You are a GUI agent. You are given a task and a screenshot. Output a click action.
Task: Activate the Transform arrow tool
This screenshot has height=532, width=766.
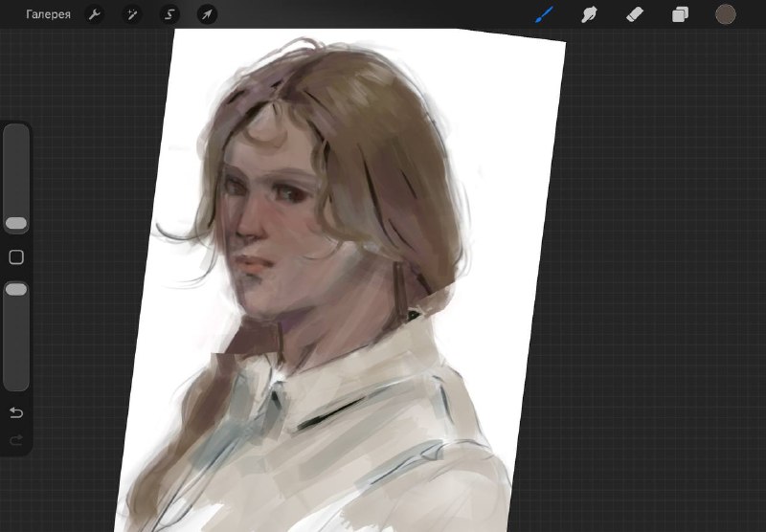207,14
